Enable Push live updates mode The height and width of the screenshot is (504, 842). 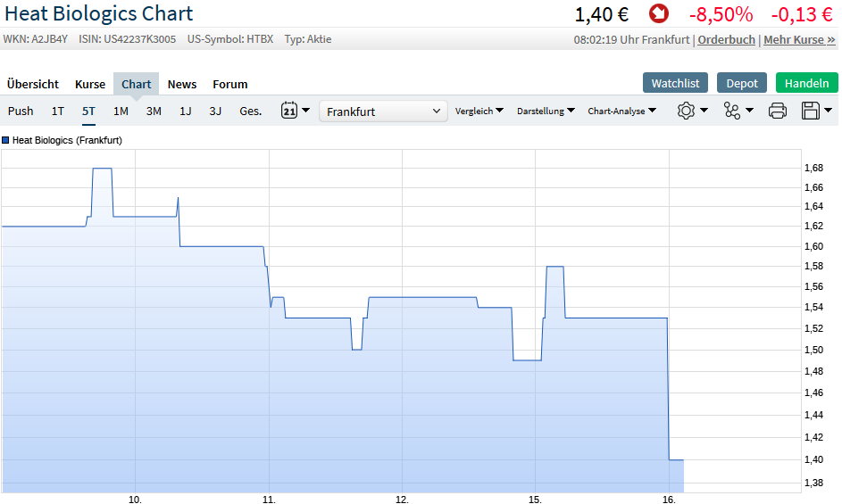click(x=21, y=111)
